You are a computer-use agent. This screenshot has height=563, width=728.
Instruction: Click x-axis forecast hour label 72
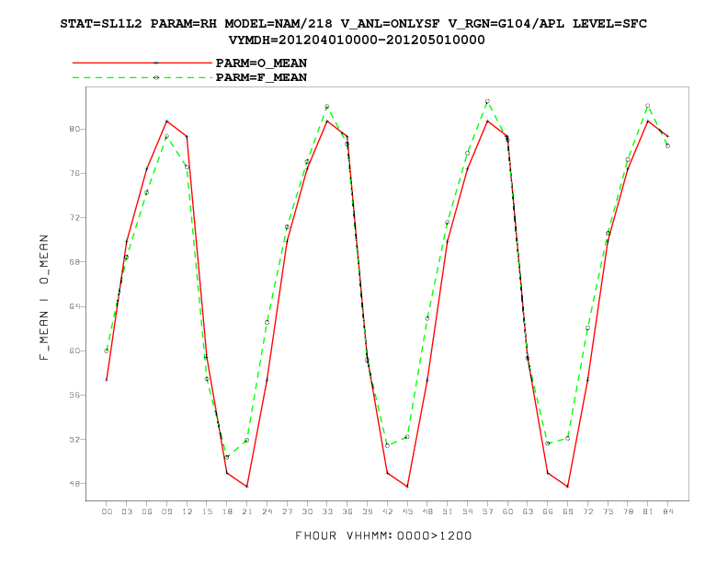[x=587, y=511]
